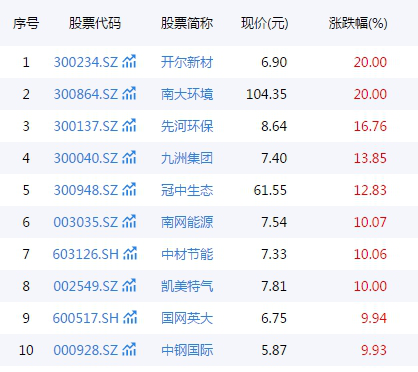418x372 pixels.
Task: Select price cell 7.54
Action: (274, 222)
